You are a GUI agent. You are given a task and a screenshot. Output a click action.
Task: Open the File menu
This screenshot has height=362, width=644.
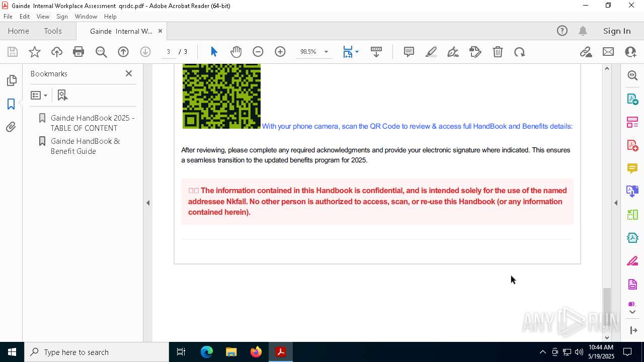point(8,17)
